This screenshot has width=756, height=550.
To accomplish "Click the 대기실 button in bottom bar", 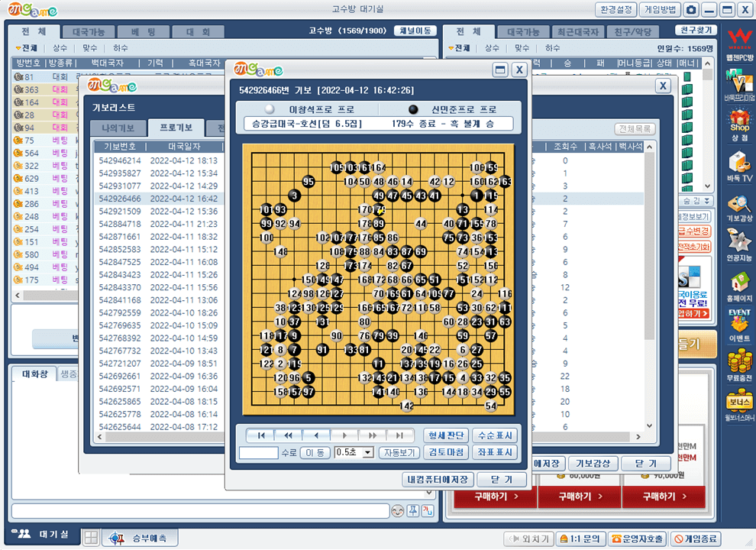I will coord(43,535).
